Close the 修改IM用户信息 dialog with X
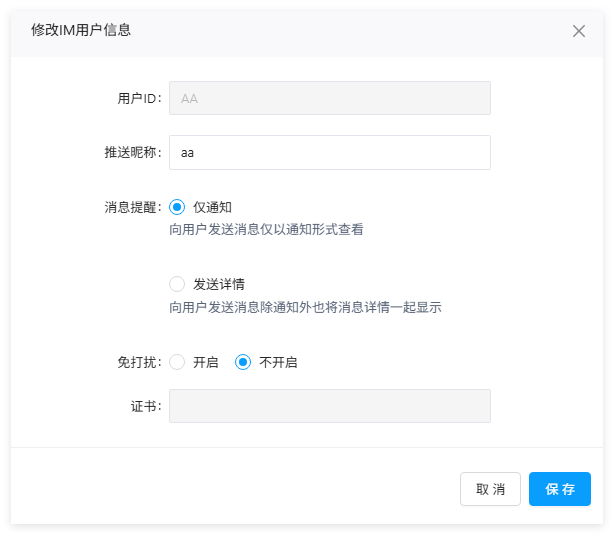This screenshot has height=535, width=614. [578, 31]
